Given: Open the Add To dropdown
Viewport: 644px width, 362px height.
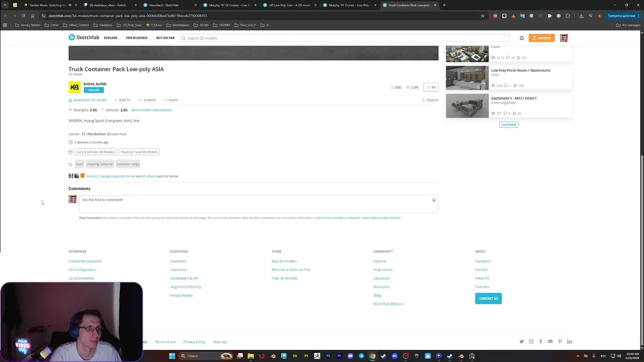Looking at the screenshot, I should click(122, 100).
